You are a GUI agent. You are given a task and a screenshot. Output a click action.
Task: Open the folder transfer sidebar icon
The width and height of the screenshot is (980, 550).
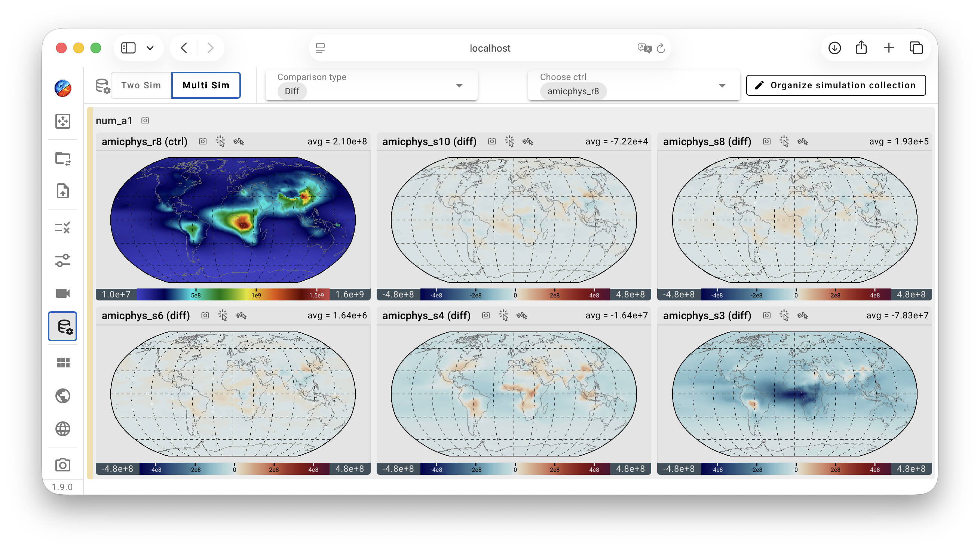[63, 159]
